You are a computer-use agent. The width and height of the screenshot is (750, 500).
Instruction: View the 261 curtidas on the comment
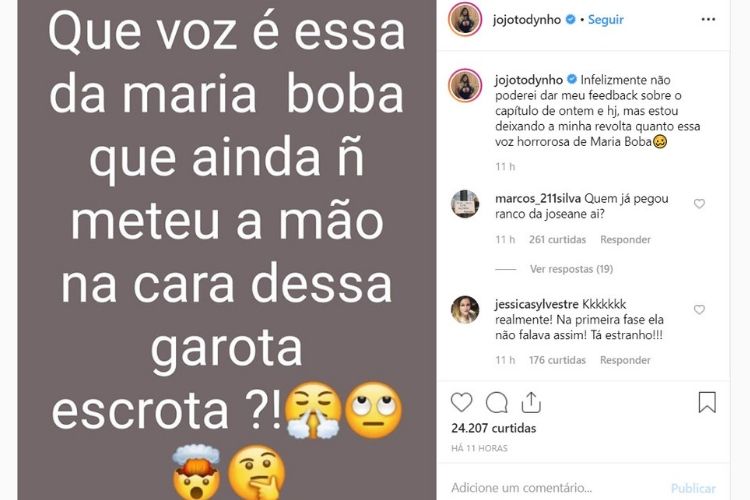[557, 239]
